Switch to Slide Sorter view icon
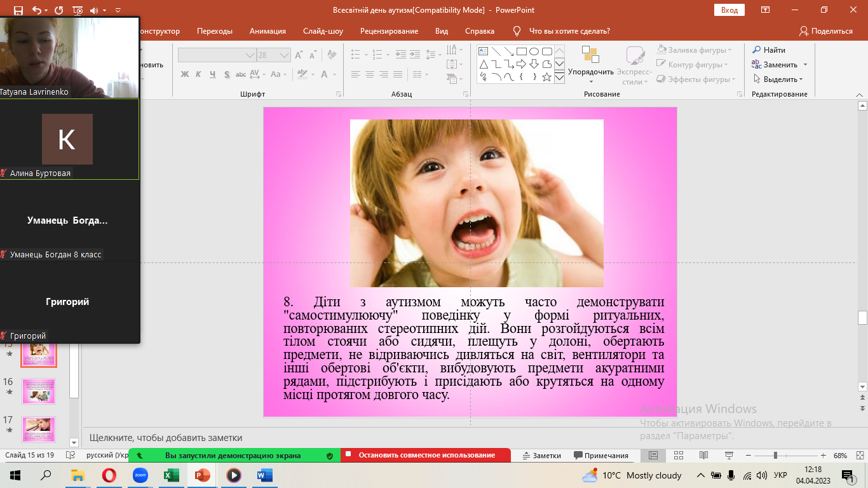The width and height of the screenshot is (868, 488). click(x=678, y=456)
